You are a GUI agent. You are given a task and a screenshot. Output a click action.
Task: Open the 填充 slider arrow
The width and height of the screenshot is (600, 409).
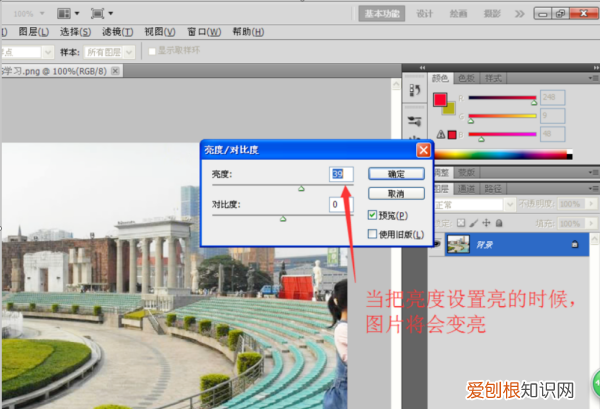tap(592, 223)
